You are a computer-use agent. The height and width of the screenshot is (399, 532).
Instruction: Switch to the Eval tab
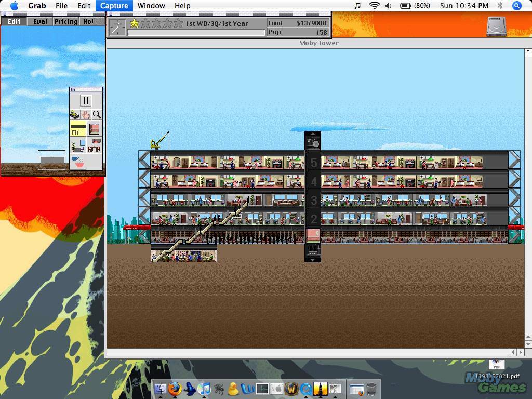(40, 21)
